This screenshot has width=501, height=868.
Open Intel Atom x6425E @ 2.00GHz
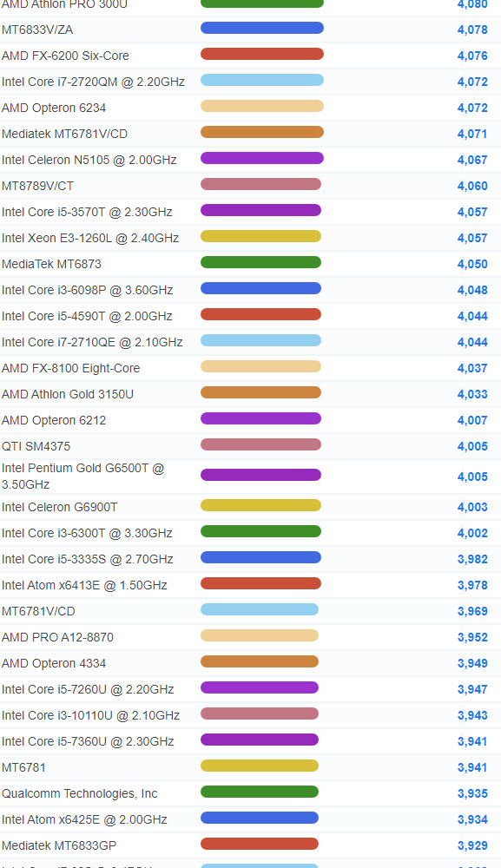pyautogui.click(x=84, y=819)
